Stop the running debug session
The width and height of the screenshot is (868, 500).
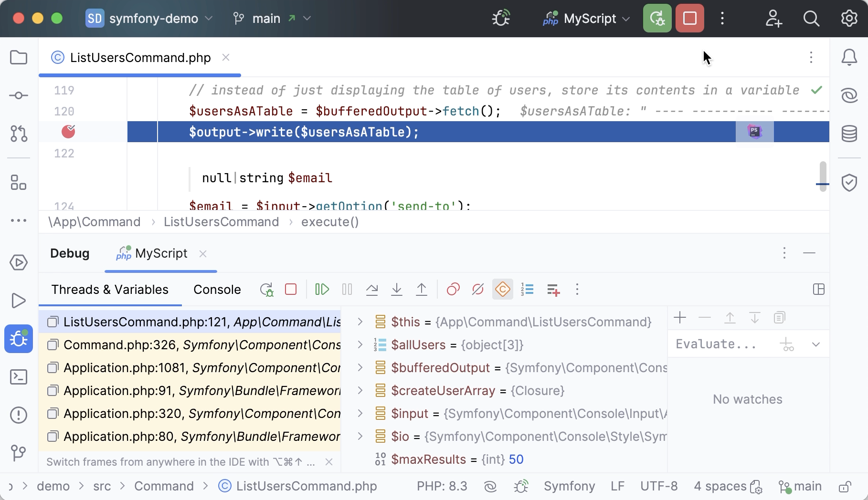pos(689,18)
